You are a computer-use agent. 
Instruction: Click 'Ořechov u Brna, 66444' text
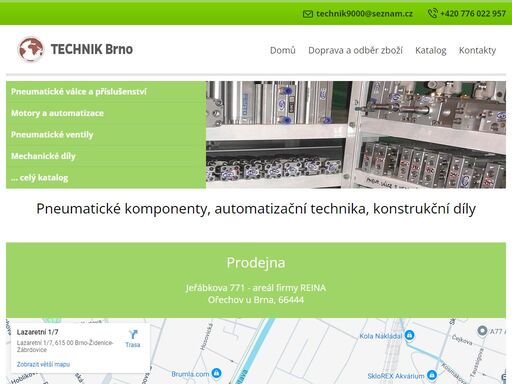point(256,300)
